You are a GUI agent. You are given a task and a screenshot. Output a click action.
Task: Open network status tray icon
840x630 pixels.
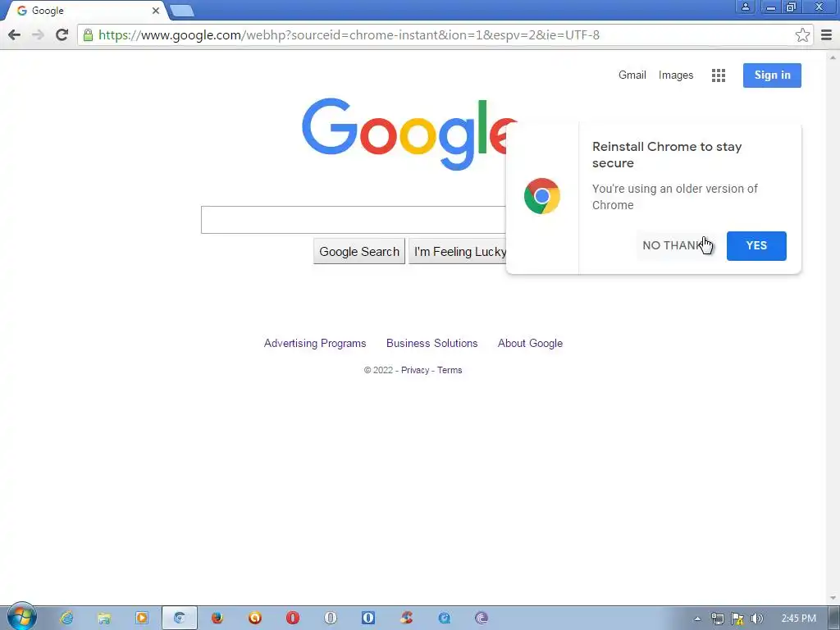coord(717,619)
